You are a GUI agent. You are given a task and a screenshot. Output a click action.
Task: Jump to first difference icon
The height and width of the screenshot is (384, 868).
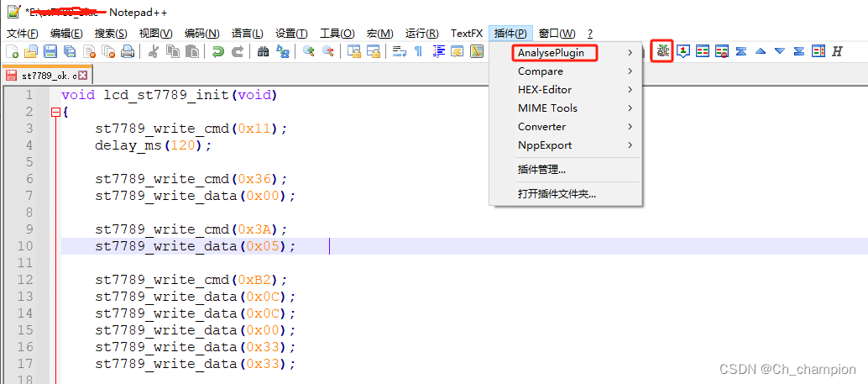point(741,51)
